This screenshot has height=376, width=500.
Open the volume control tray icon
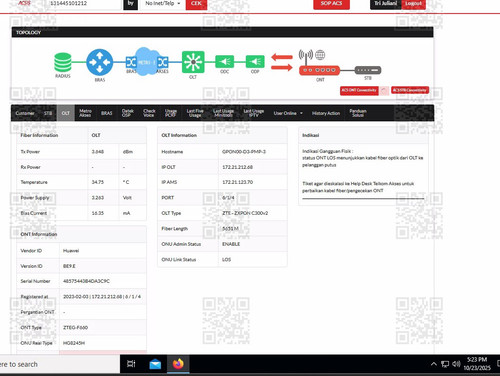pyautogui.click(x=456, y=364)
